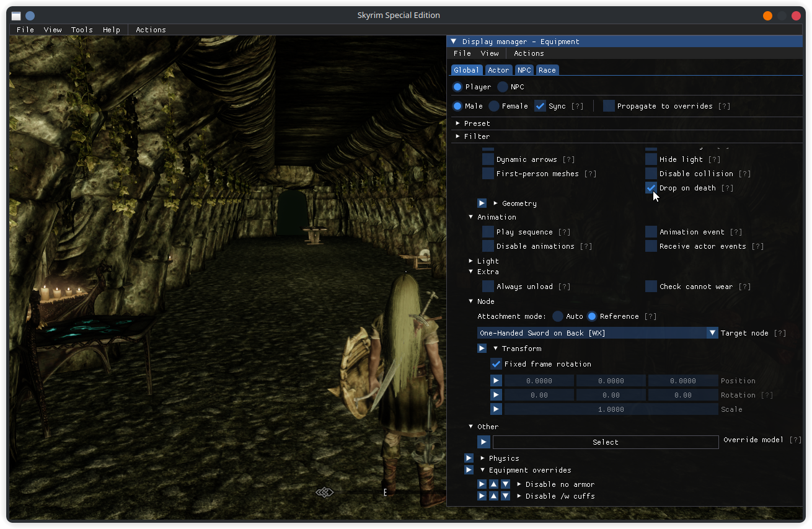Click the arrow button beside Geometry

click(482, 203)
